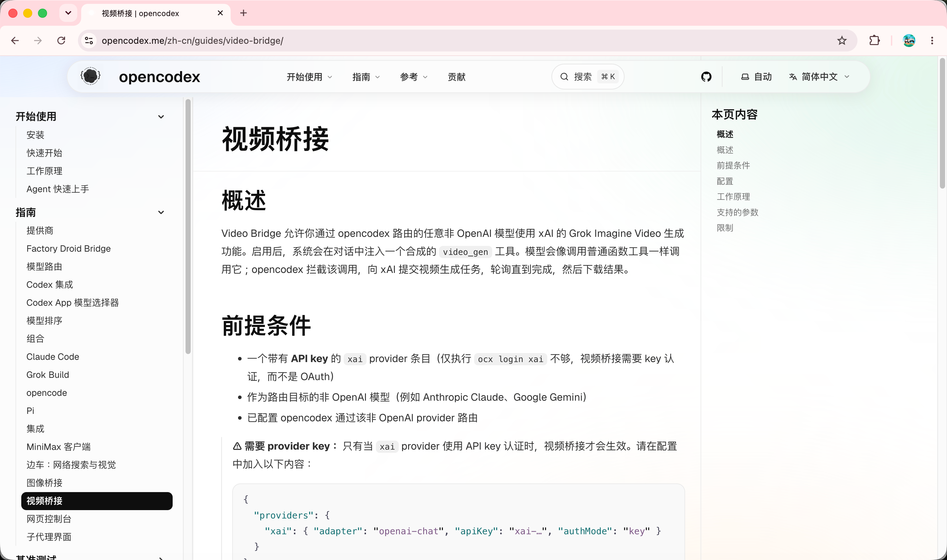This screenshot has width=947, height=560.
Task: Jump to 配置 in page contents
Action: coord(725,182)
